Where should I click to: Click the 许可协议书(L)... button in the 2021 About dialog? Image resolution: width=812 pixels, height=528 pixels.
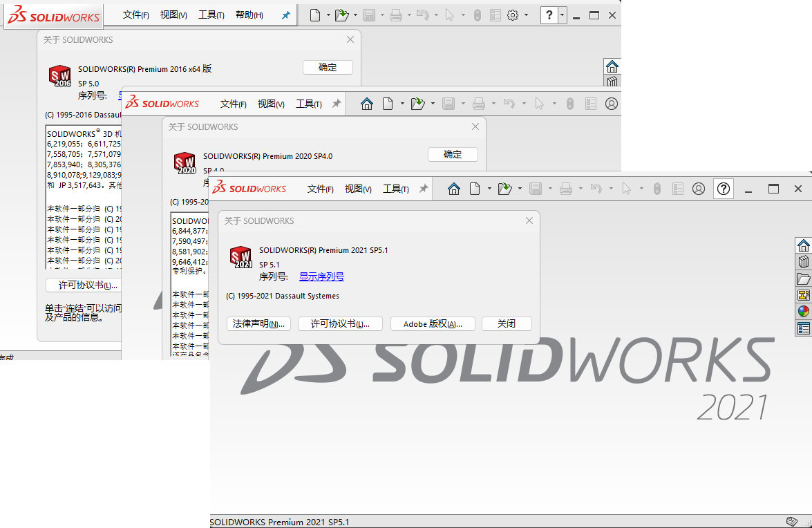(x=340, y=323)
